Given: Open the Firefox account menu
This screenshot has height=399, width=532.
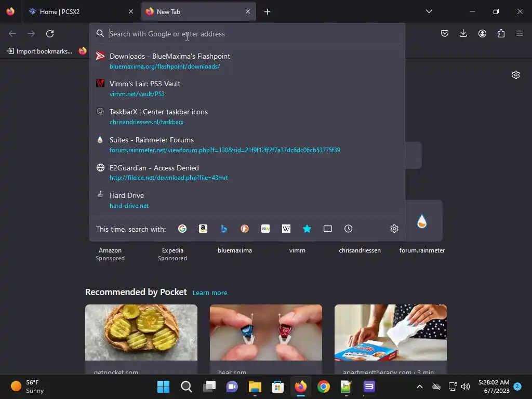Looking at the screenshot, I should tap(482, 33).
